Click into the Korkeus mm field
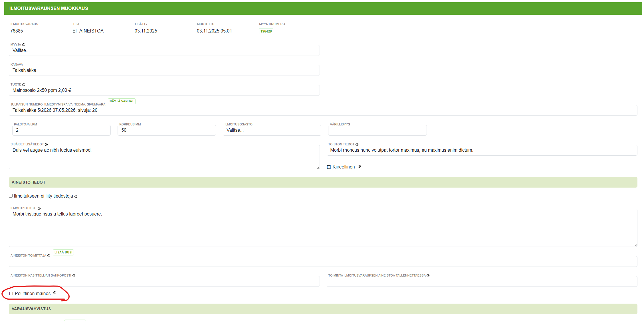Image resolution: width=644 pixels, height=321 pixels. [x=167, y=130]
